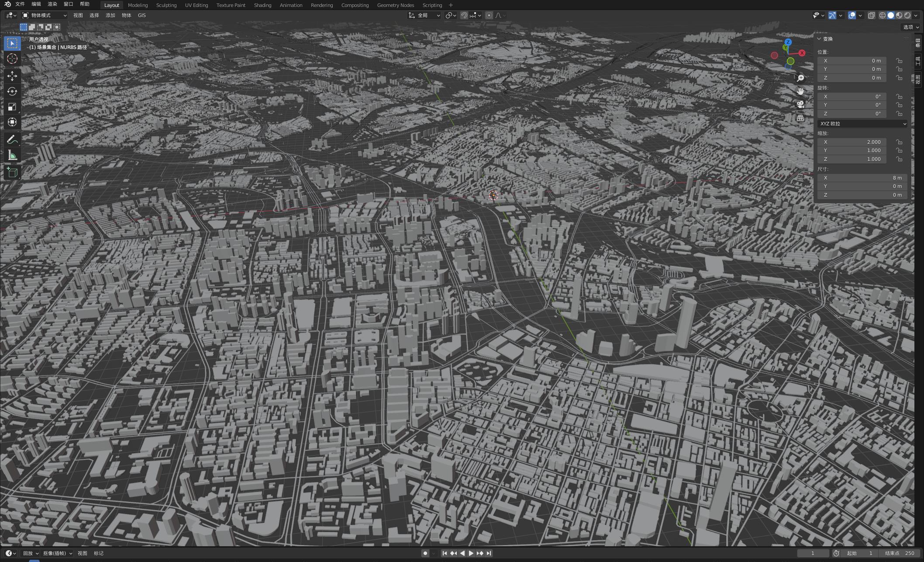Toggle X location lock
Viewport: 924px width, 562px height.
(899, 61)
